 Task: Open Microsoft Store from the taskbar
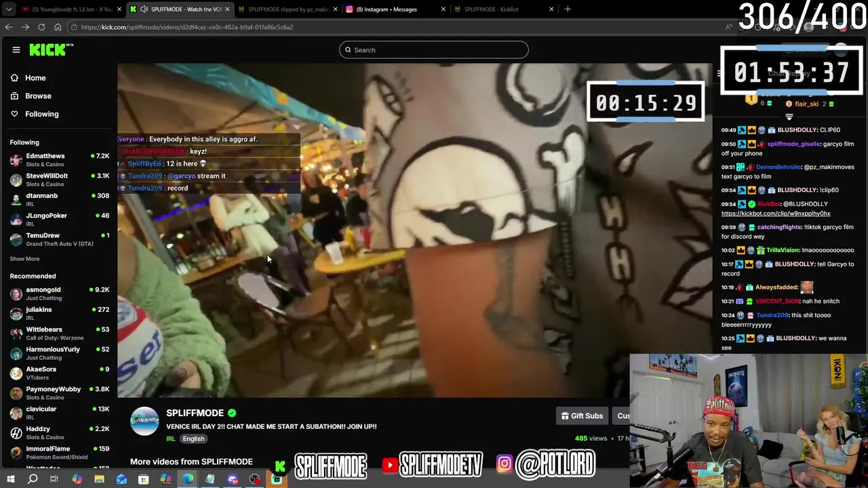click(143, 479)
